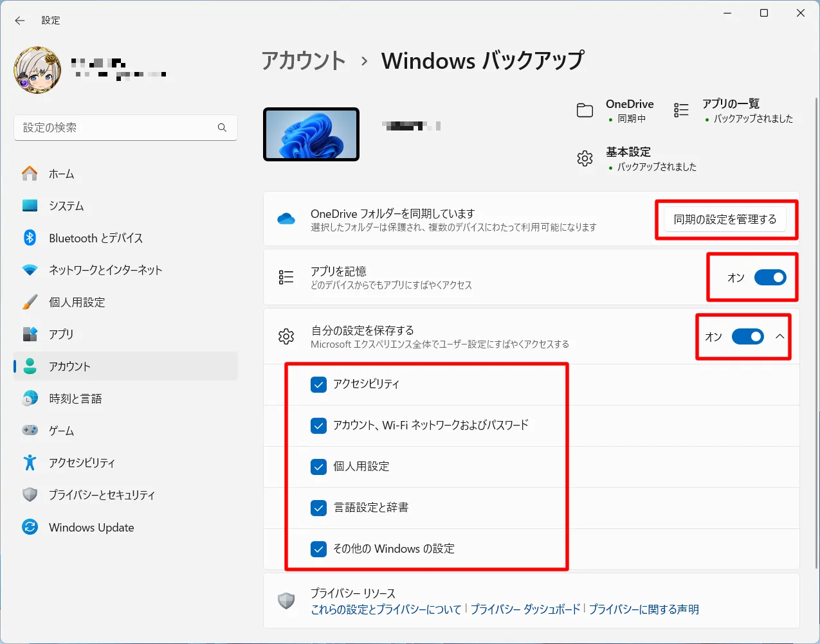
Task: Uncheck 個人用設定 checkbox
Action: [318, 467]
